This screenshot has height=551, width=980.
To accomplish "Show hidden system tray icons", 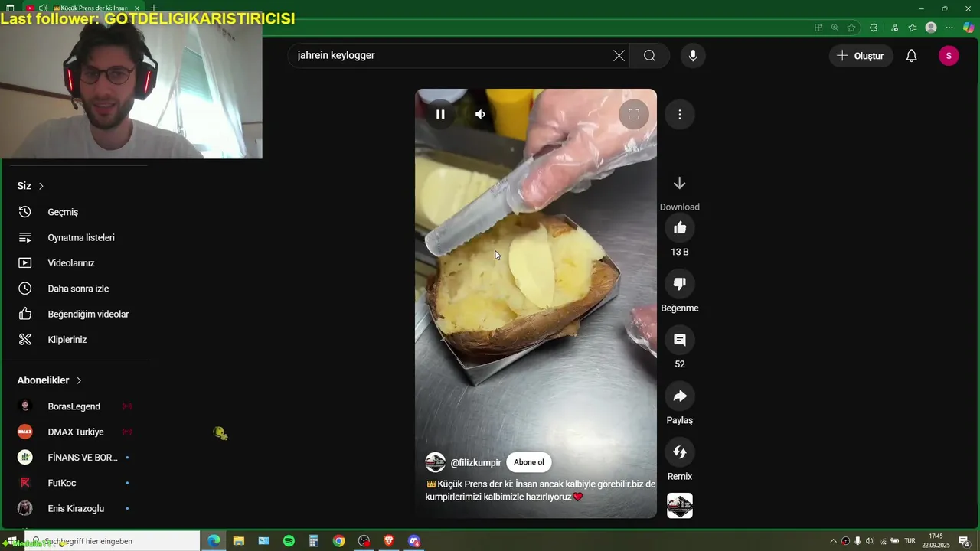I will (834, 541).
